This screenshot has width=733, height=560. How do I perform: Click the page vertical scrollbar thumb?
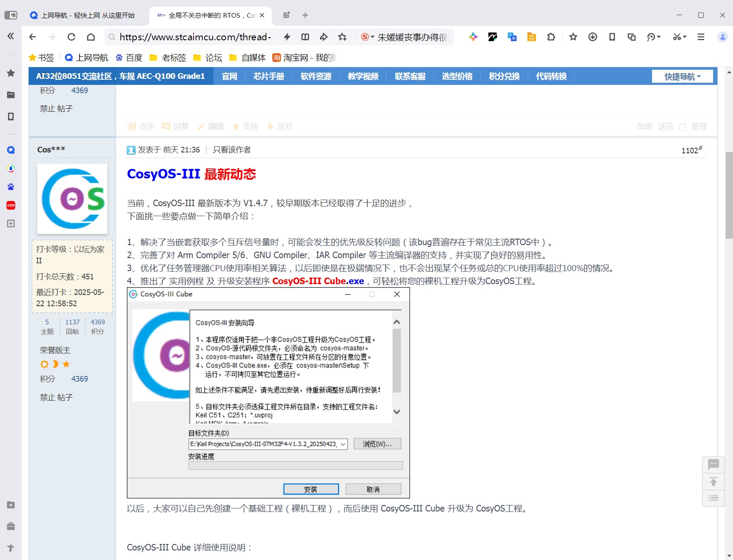(729, 195)
